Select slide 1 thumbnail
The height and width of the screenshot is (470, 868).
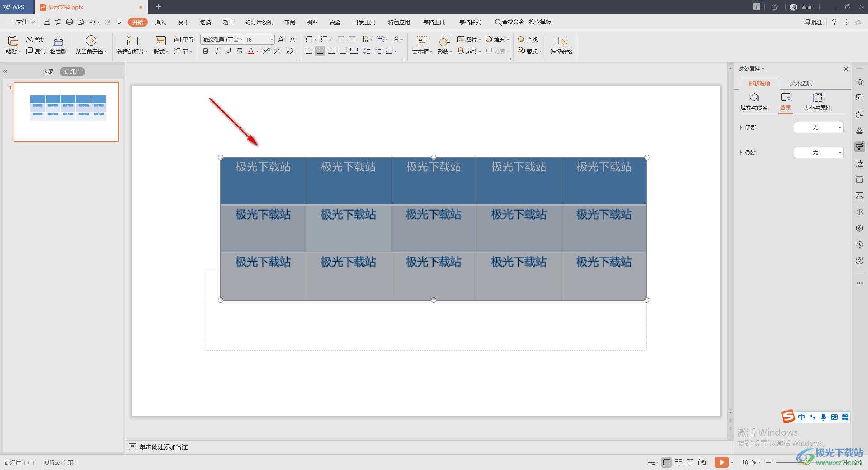tap(66, 112)
